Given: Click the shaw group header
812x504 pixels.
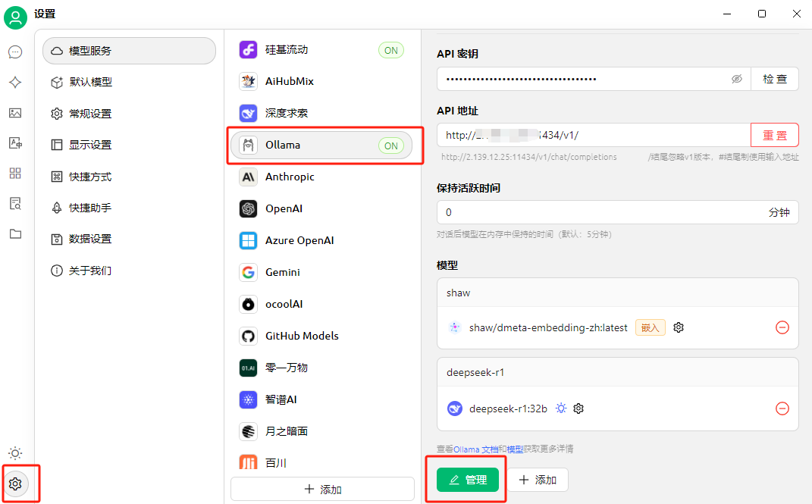Looking at the screenshot, I should tap(617, 293).
